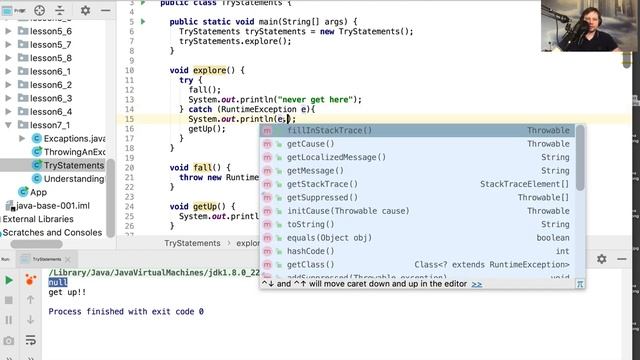Click the getUp method name on line 24

[x=205, y=207]
